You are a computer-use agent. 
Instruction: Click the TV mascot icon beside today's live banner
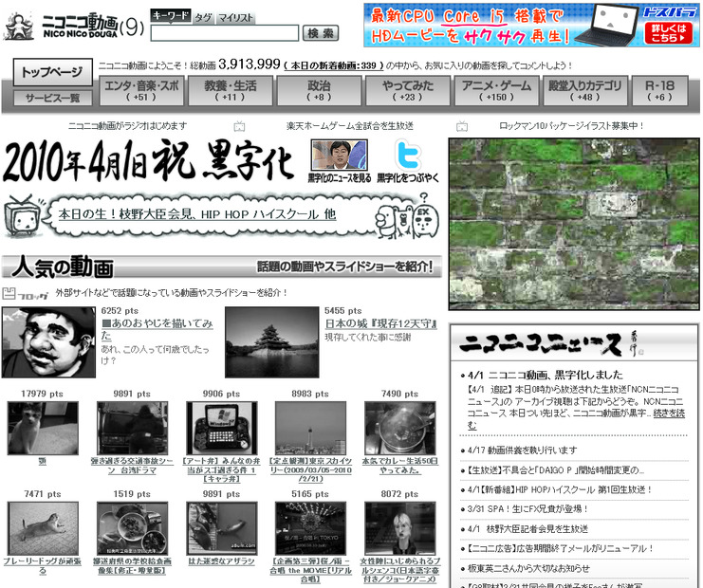tap(22, 215)
